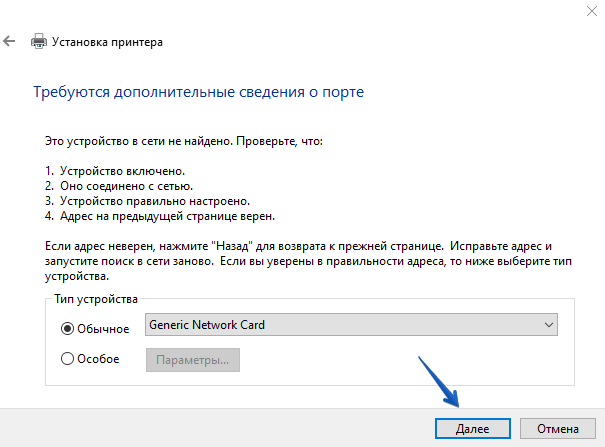The width and height of the screenshot is (605, 447).
Task: Open the Generic Network Card combo box
Action: (x=350, y=325)
